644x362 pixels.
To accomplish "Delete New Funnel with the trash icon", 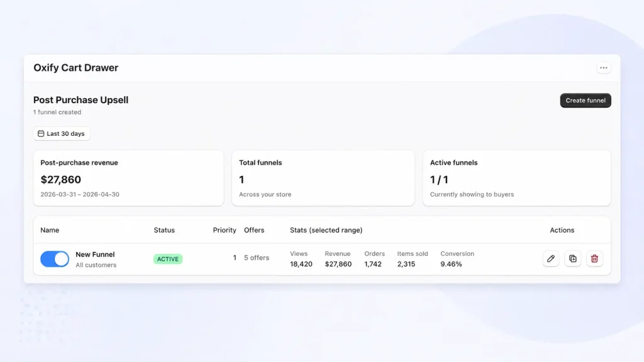I will [594, 258].
